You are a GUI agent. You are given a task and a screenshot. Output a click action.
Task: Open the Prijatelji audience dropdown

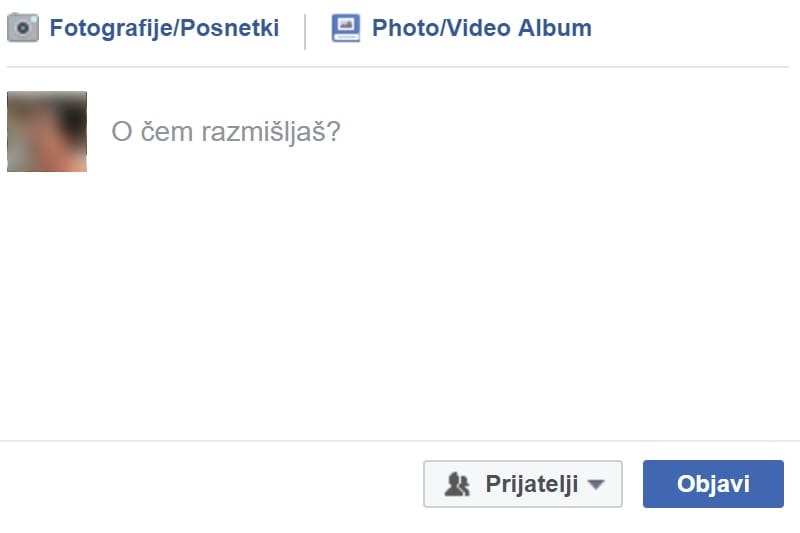tap(522, 484)
